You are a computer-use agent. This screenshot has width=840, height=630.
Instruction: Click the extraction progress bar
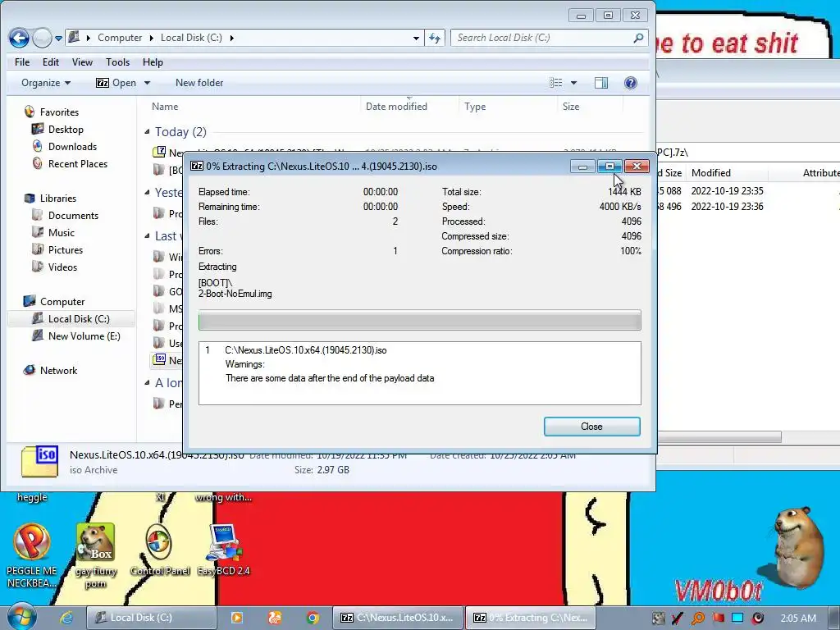click(x=419, y=321)
